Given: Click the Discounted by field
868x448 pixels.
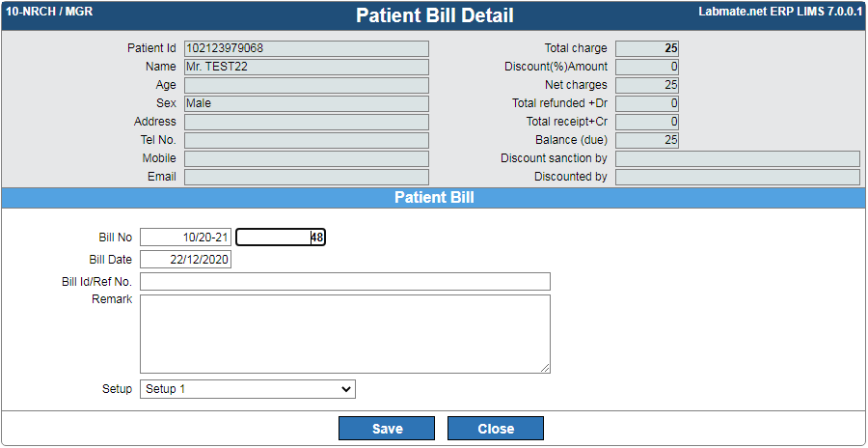Looking at the screenshot, I should pos(737,177).
